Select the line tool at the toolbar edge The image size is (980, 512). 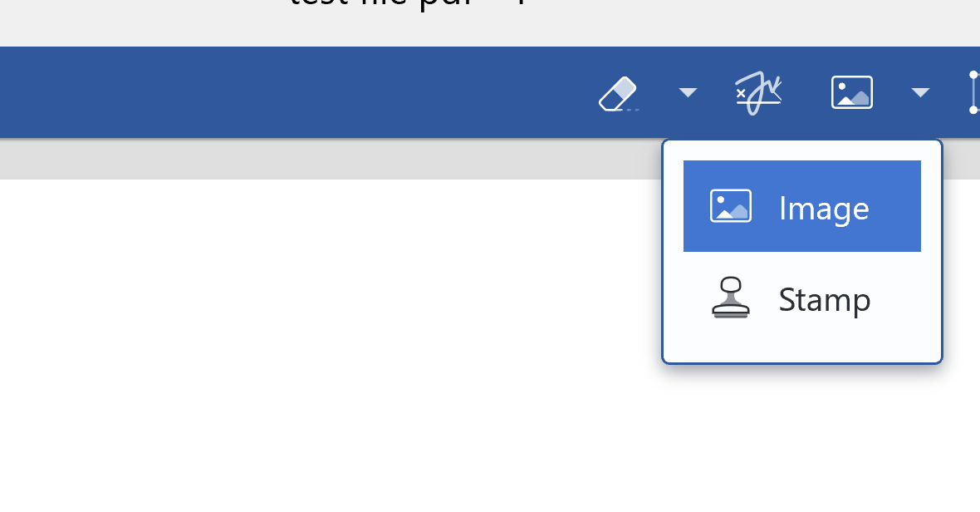point(973,92)
